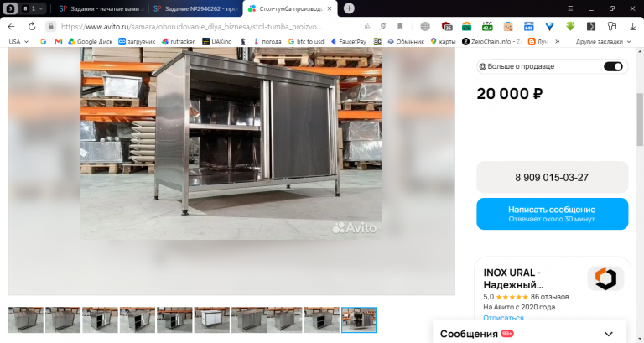
Task: Open the browser hamburger menu
Action: coord(570,8)
